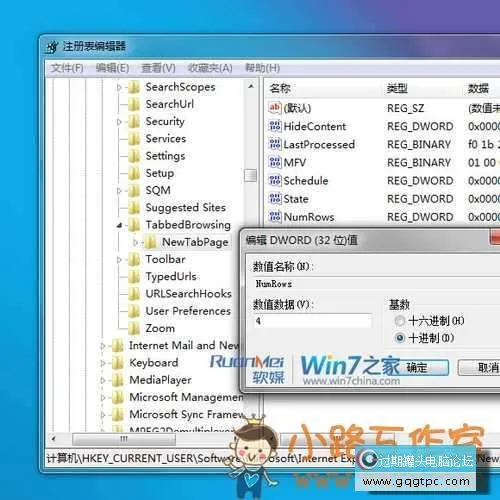
Task: Click the 数值名称 NumRows name field
Action: 376,284
